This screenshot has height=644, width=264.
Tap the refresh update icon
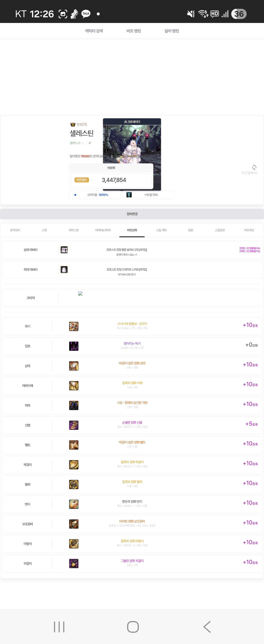(x=254, y=167)
